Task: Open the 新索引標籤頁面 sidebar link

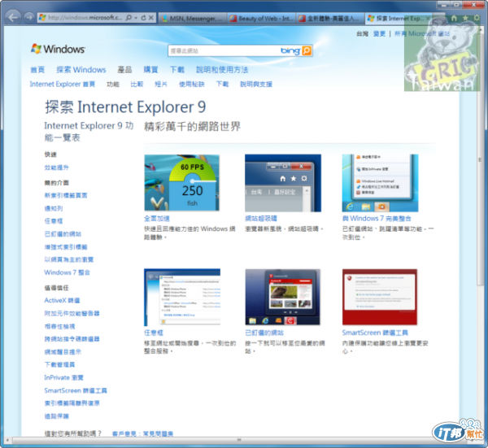Action: (x=66, y=195)
